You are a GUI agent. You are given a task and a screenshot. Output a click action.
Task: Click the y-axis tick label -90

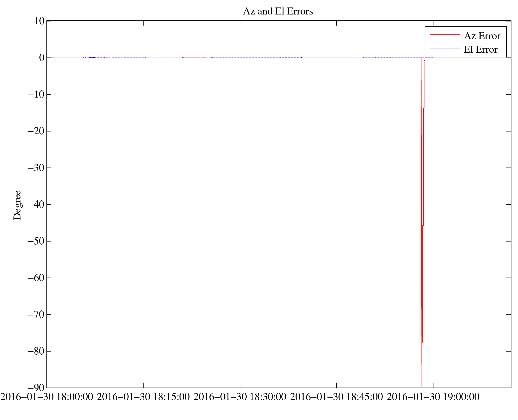tap(36, 388)
